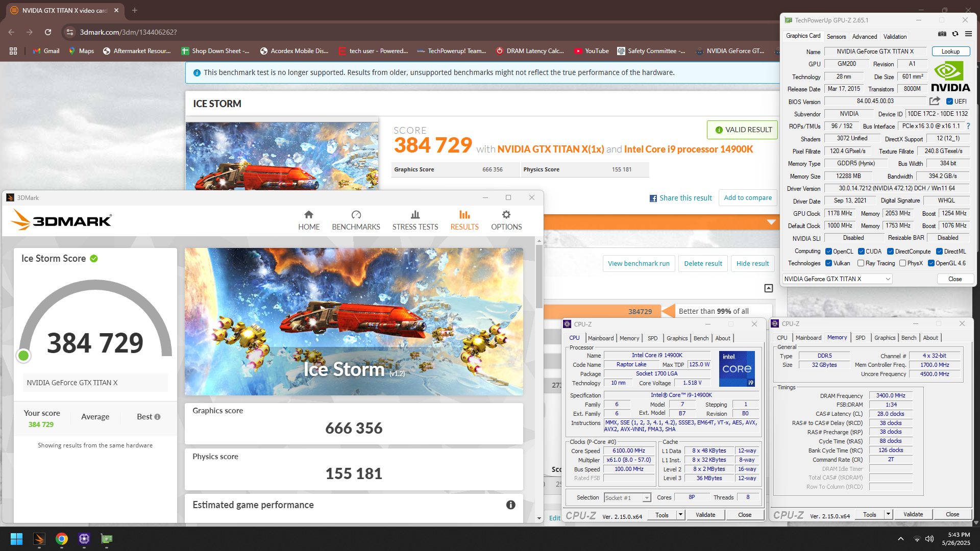Click the site information icon in address bar
The width and height of the screenshot is (980, 551).
[x=70, y=32]
